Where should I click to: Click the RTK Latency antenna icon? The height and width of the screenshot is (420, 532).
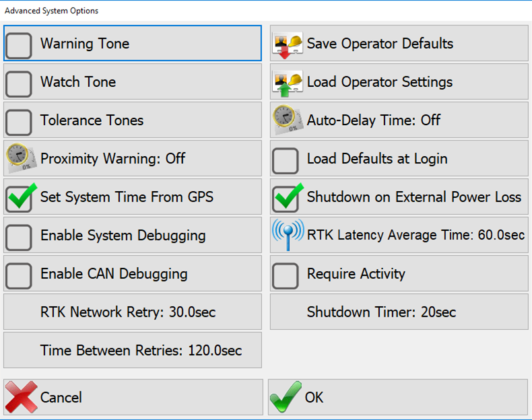point(288,235)
